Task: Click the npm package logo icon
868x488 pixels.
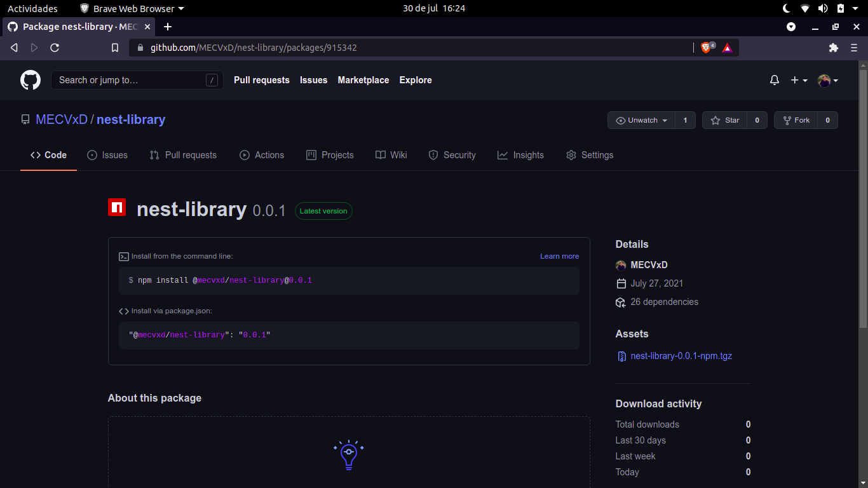Action: pos(117,207)
